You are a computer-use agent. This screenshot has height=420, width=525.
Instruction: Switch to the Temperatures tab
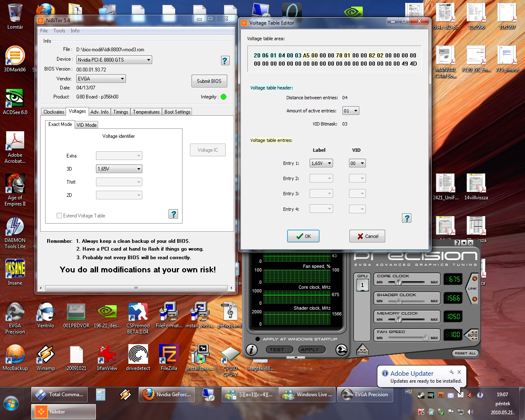146,112
